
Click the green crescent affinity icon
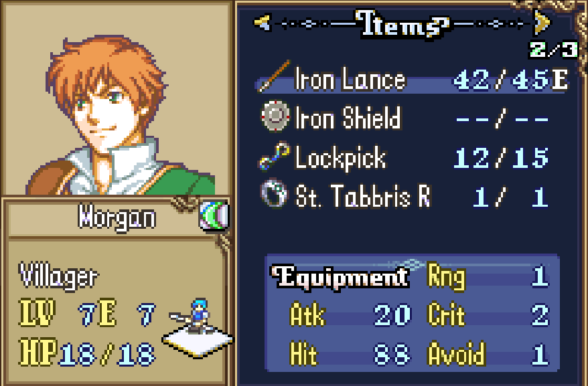[x=214, y=215]
